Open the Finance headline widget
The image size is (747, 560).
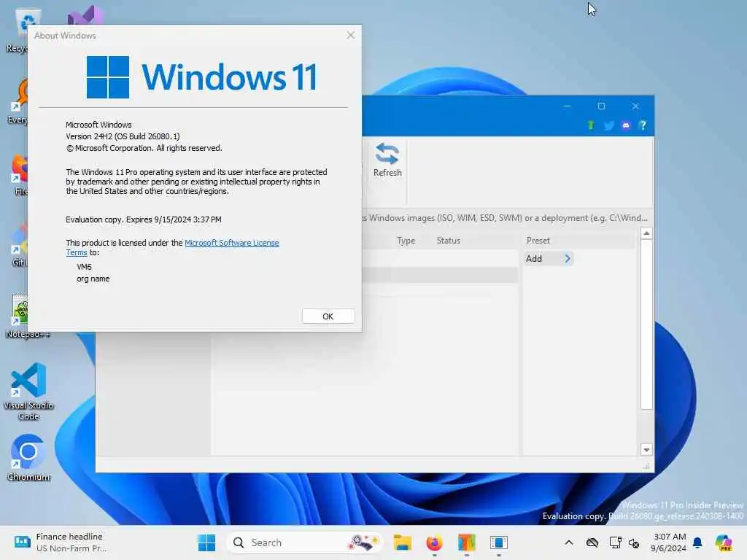coord(59,542)
